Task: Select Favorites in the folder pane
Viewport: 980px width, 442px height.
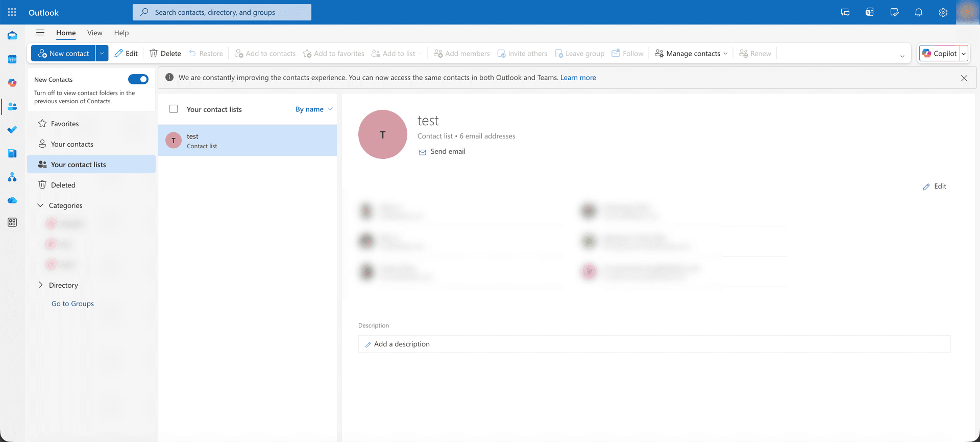Action: pyautogui.click(x=91, y=124)
